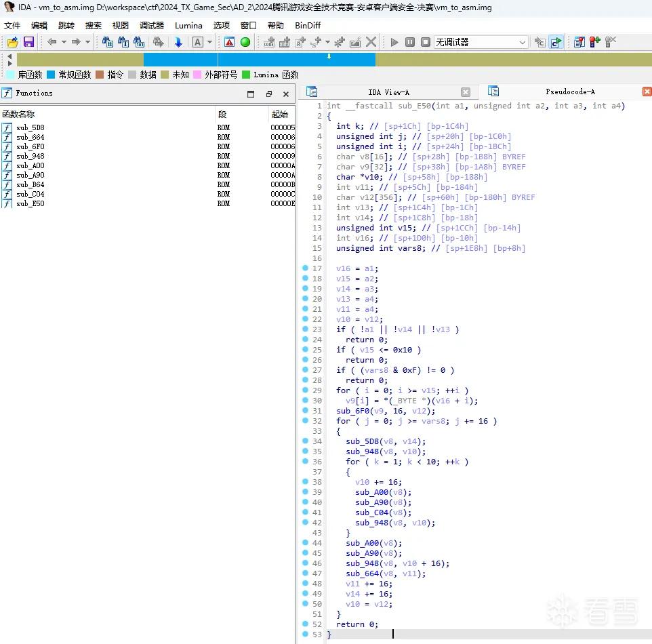This screenshot has width=652, height=644.
Task: Close the Functions panel
Action: click(286, 94)
